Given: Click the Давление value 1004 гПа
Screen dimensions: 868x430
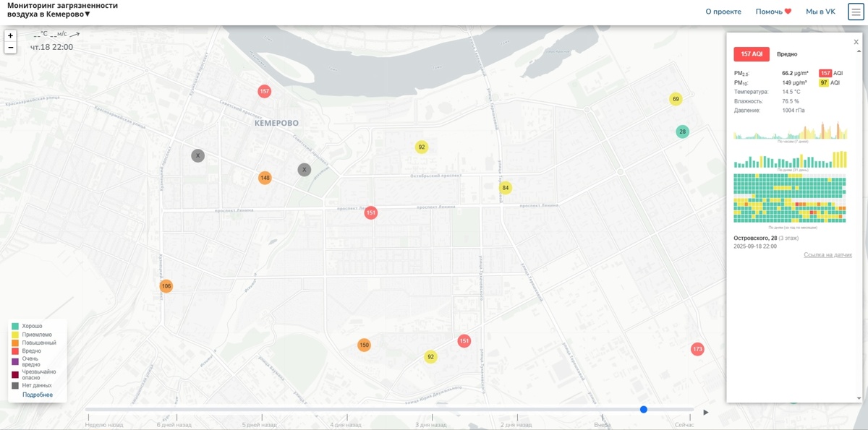Looking at the screenshot, I should [793, 111].
